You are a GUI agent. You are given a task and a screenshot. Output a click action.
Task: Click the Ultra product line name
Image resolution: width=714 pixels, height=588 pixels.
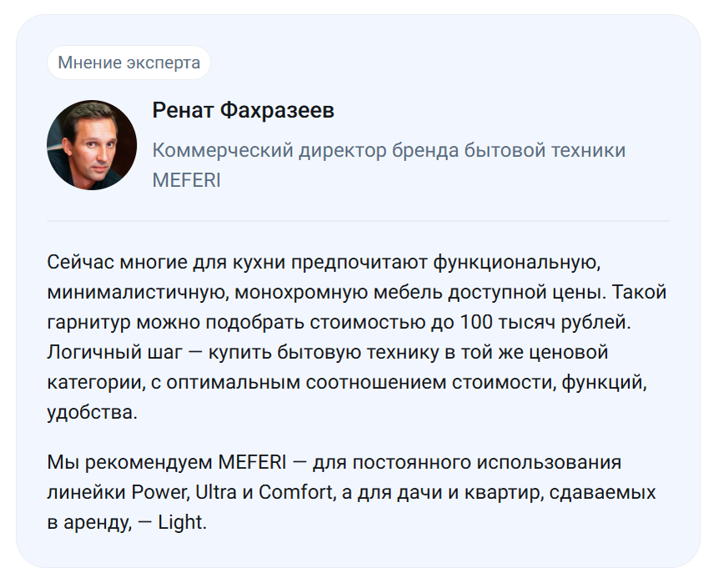pyautogui.click(x=216, y=492)
